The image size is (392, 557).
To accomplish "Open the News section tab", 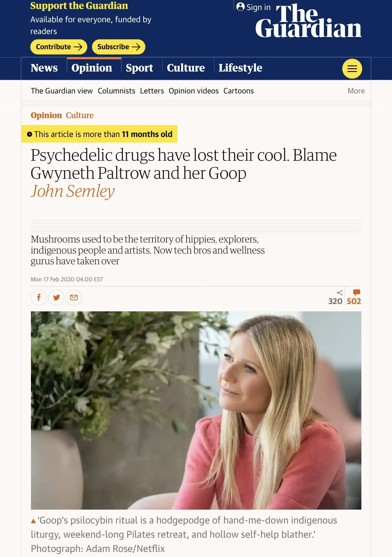I will [44, 68].
